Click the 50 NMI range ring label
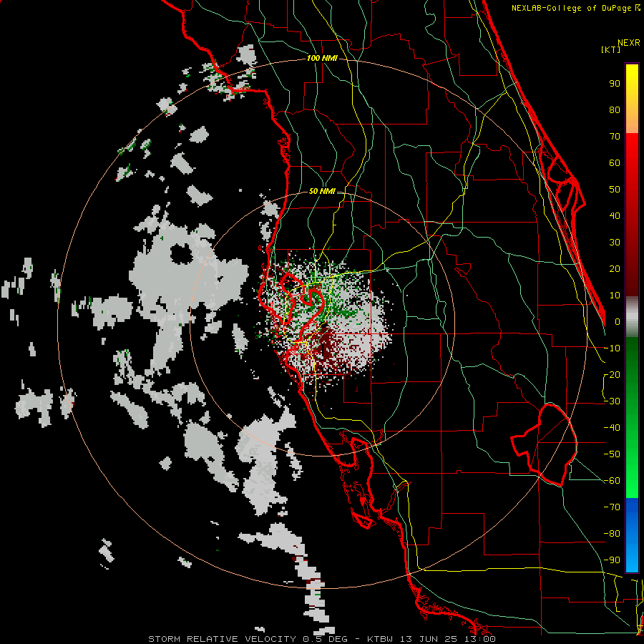This screenshot has height=644, width=644. point(322,191)
